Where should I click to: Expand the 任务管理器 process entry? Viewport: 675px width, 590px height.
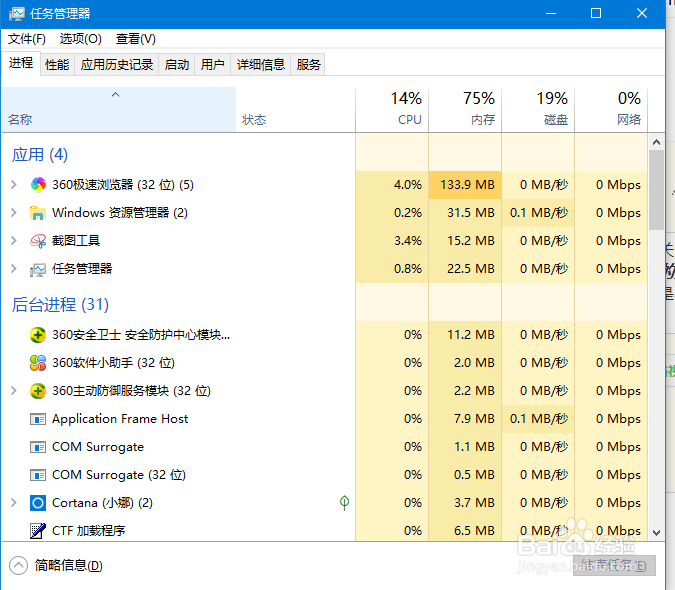point(14,269)
